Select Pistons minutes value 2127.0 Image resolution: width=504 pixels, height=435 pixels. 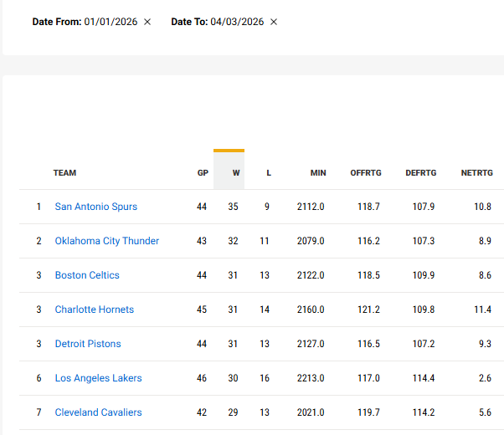click(311, 344)
